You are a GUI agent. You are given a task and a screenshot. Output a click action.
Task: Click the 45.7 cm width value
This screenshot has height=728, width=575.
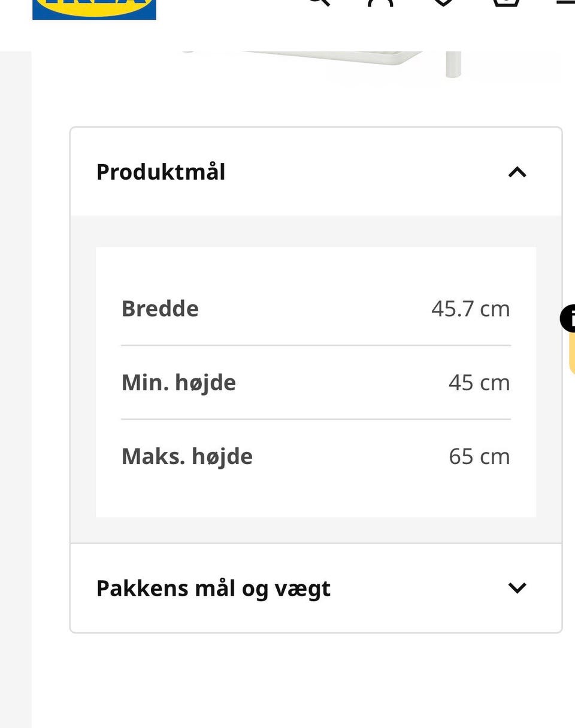pyautogui.click(x=471, y=308)
